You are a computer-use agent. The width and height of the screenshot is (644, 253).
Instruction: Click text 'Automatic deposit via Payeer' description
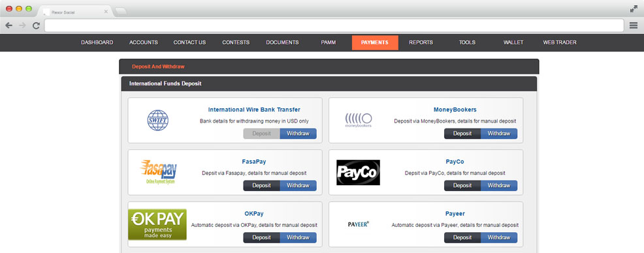click(455, 226)
